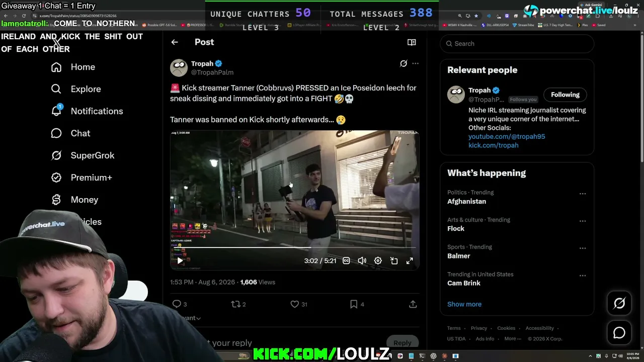Open the Cam Brink trending topic
The height and width of the screenshot is (362, 644).
464,283
